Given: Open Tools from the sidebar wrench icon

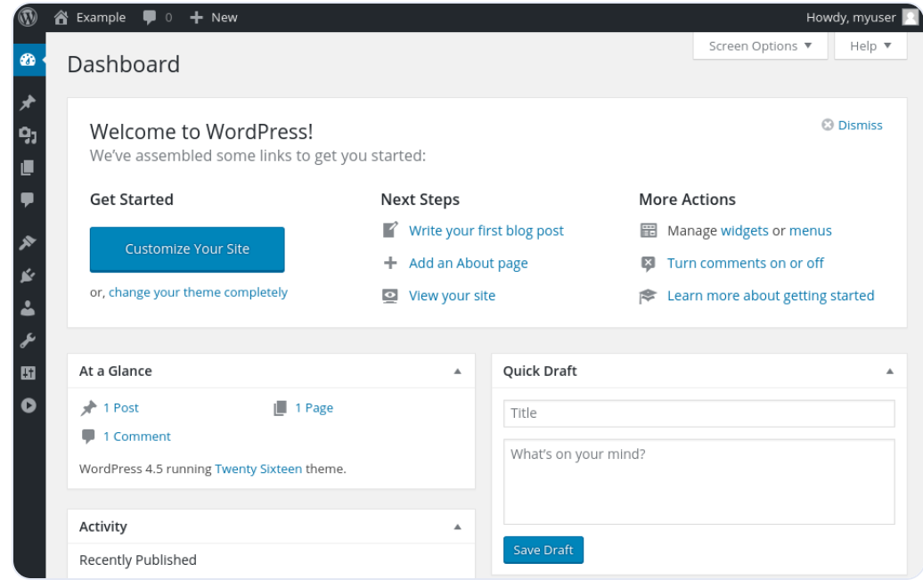Looking at the screenshot, I should tap(28, 340).
